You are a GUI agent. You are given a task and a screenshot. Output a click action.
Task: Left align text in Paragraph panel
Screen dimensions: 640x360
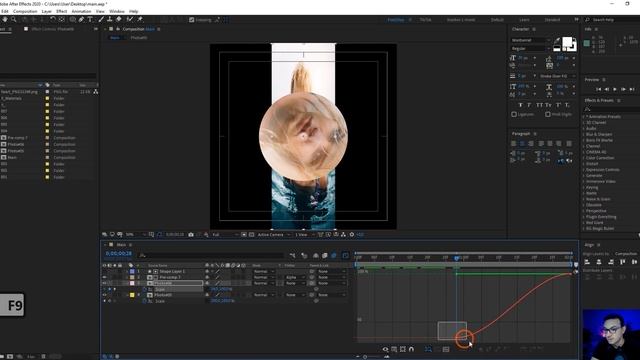[513, 144]
